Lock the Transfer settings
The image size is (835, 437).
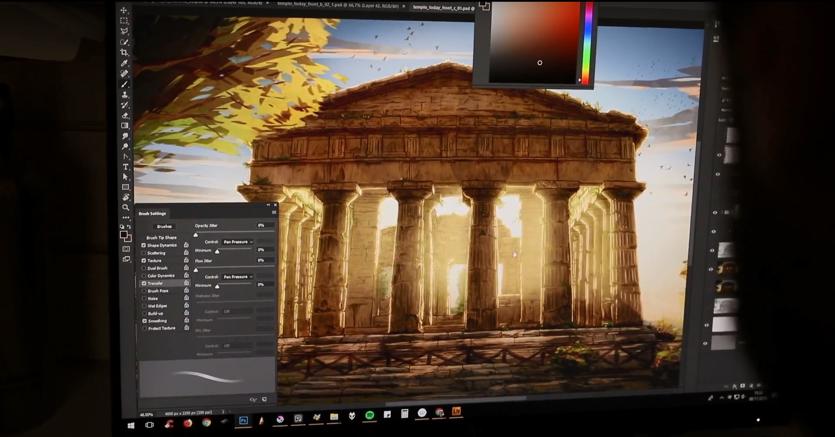(x=186, y=283)
